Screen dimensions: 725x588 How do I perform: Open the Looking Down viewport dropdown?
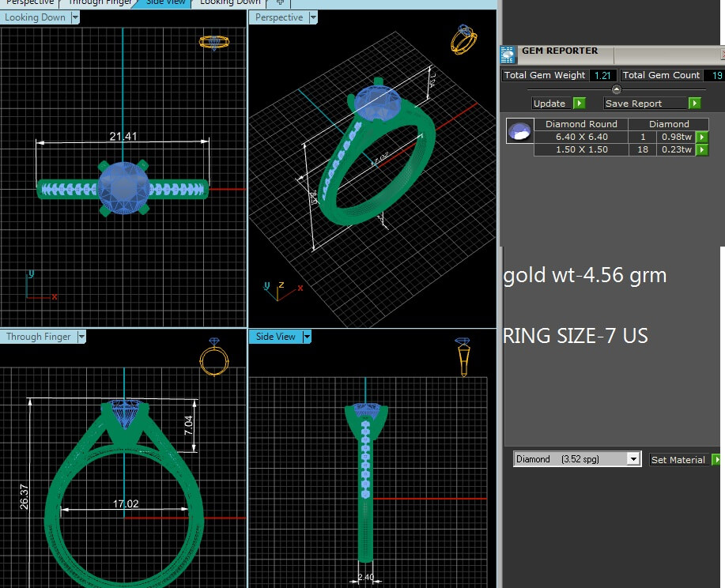(x=74, y=17)
